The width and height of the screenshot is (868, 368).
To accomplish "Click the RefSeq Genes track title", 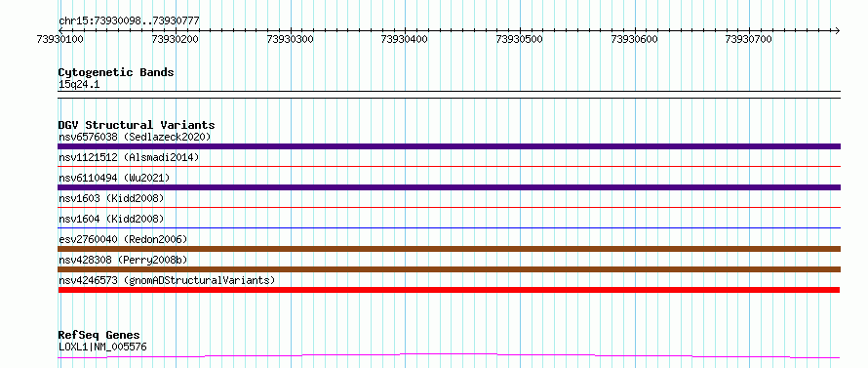I will point(99,336).
